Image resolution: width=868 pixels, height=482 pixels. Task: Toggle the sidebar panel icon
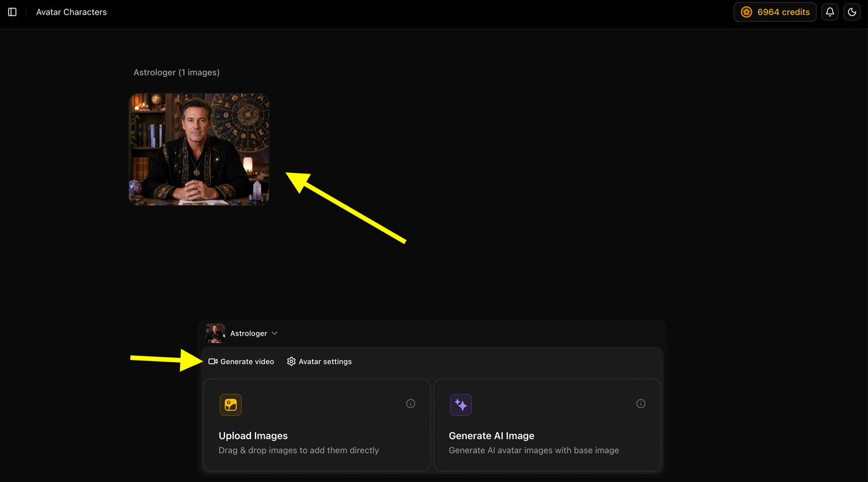pos(12,12)
